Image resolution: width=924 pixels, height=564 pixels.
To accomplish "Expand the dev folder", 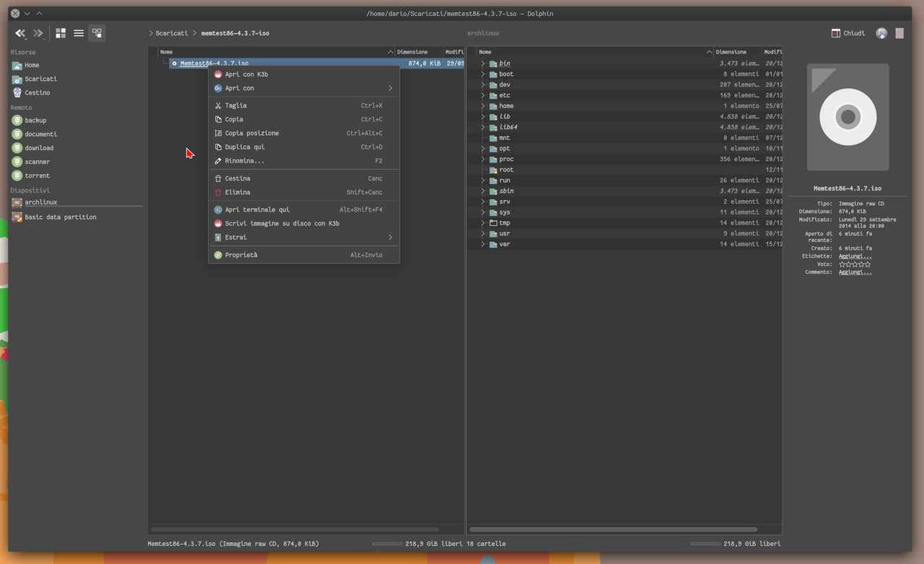I will (483, 84).
